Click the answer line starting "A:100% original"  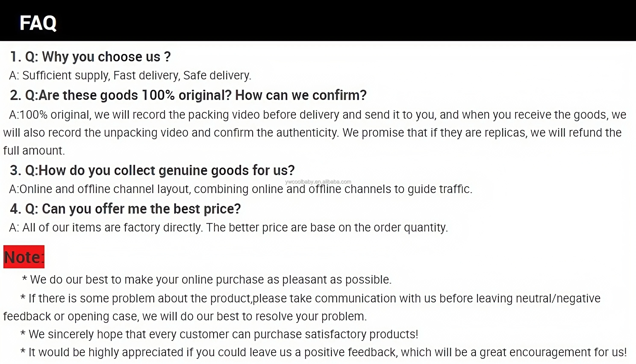(x=318, y=115)
